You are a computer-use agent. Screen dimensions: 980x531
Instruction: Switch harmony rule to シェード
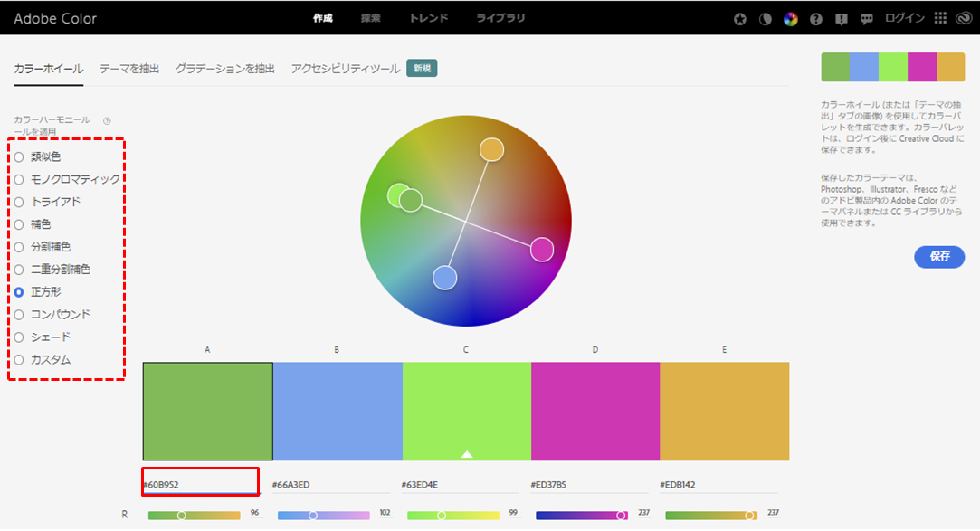tap(19, 337)
